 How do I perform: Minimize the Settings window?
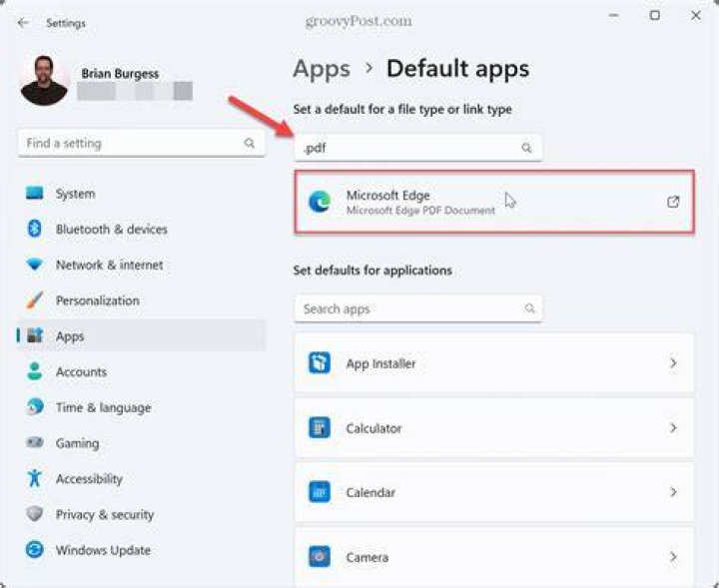(613, 15)
